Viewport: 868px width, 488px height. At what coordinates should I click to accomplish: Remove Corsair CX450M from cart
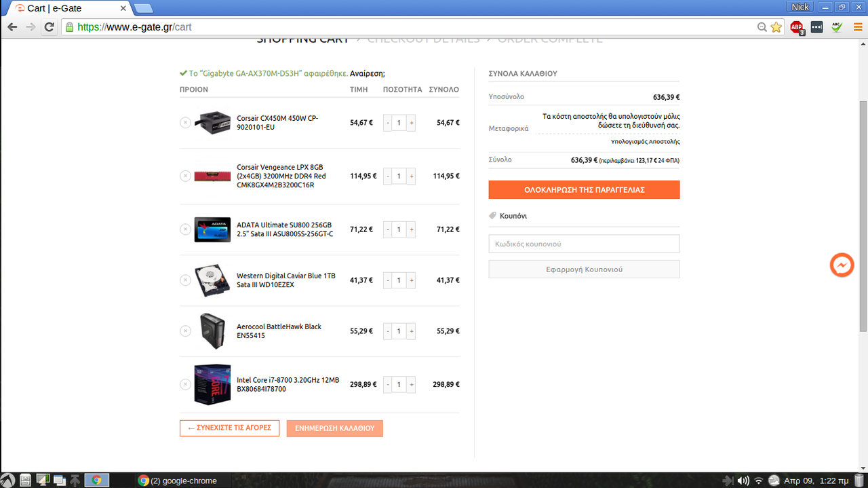click(x=185, y=123)
